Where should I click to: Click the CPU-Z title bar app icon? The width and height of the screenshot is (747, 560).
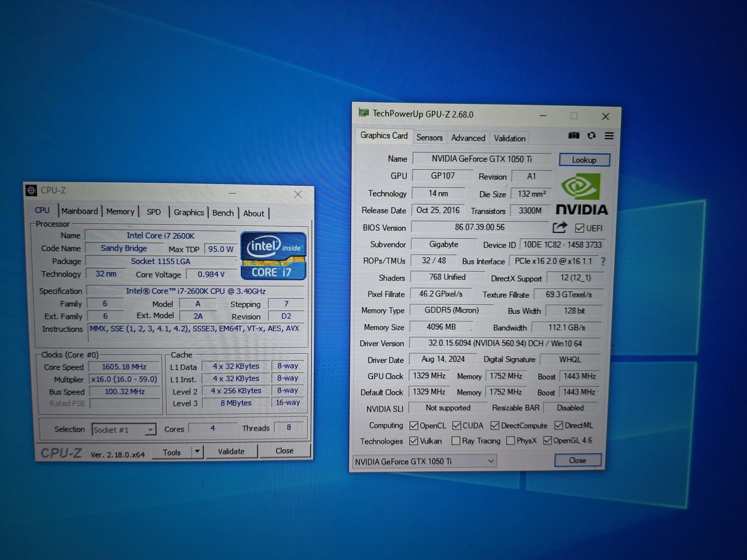coord(31,191)
